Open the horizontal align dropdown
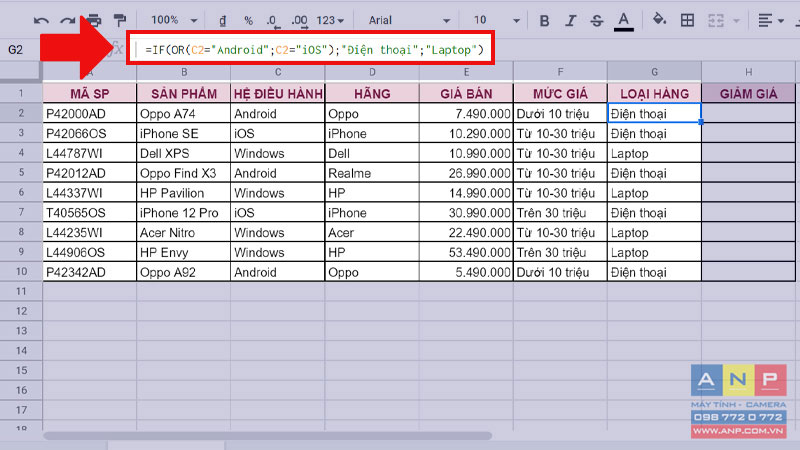 point(770,20)
